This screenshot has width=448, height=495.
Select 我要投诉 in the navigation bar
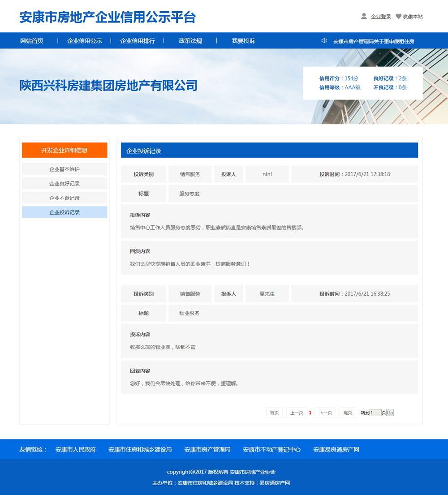[243, 41]
